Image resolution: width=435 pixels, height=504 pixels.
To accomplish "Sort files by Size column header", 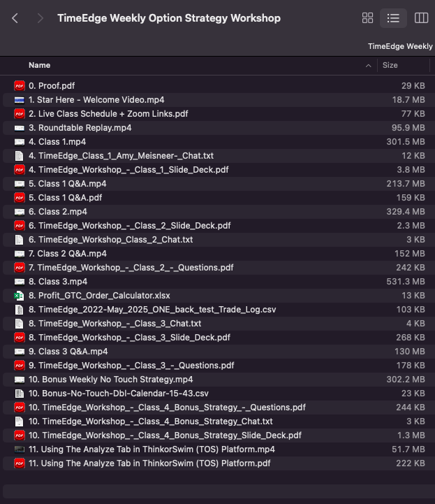I will click(390, 65).
